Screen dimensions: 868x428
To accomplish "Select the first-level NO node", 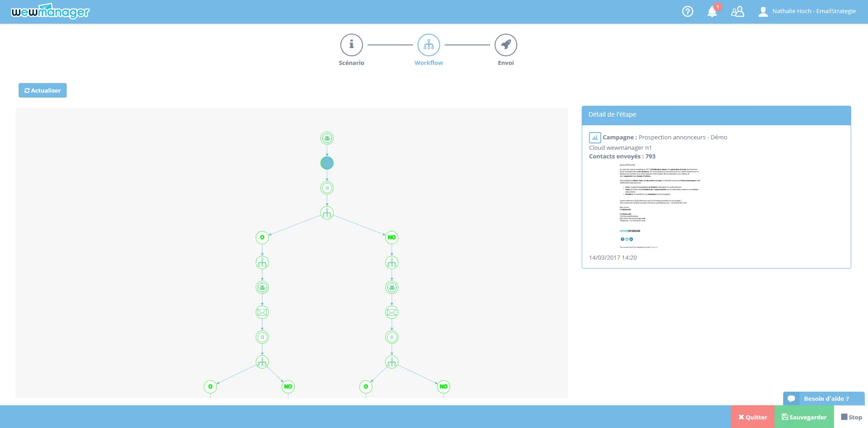I will 392,237.
